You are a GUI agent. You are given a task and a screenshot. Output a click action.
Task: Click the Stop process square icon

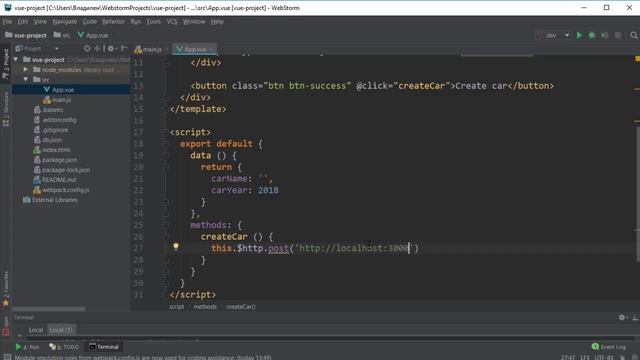coord(618,36)
